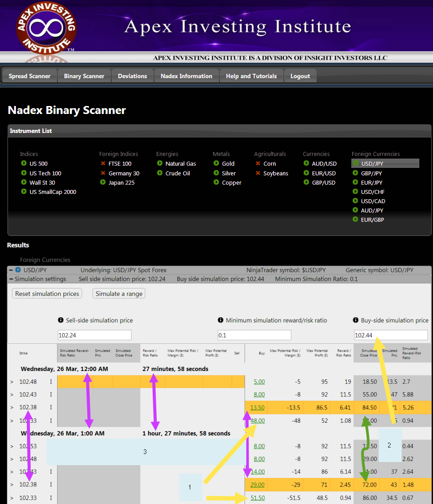Viewport: 433px width, 504px height.
Task: Click the 5.00 buy price link
Action: click(x=259, y=382)
